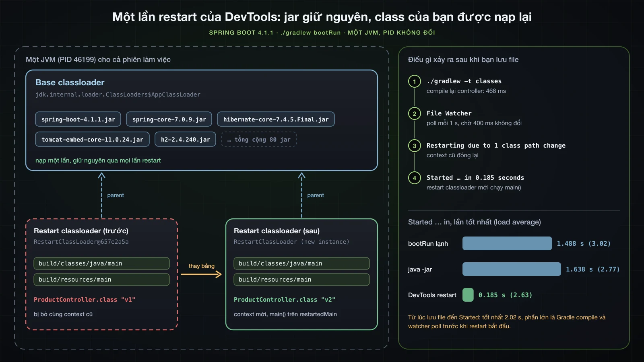The width and height of the screenshot is (644, 362).
Task: Click the dashed "tổng cộng 80 jar" chip
Action: [x=259, y=139]
